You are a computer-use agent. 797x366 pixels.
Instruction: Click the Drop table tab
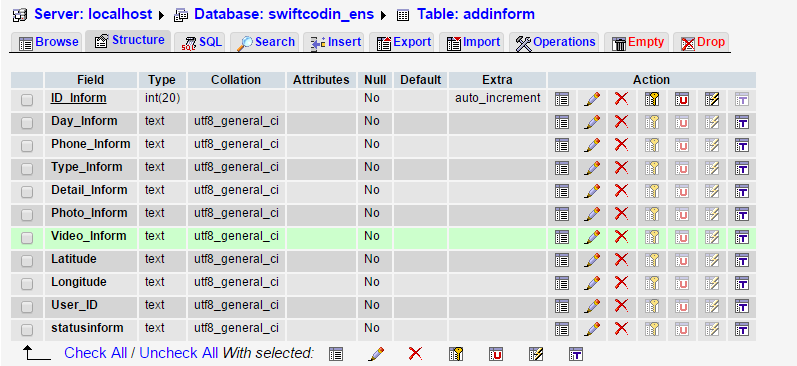pyautogui.click(x=702, y=42)
